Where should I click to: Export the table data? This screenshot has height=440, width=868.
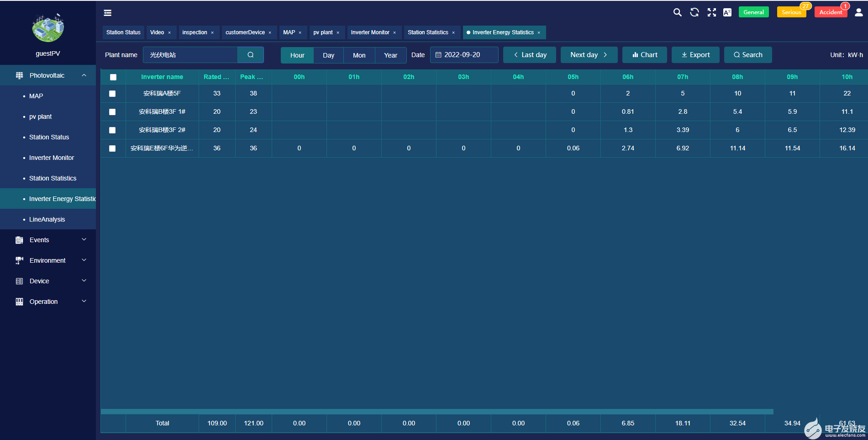click(695, 55)
